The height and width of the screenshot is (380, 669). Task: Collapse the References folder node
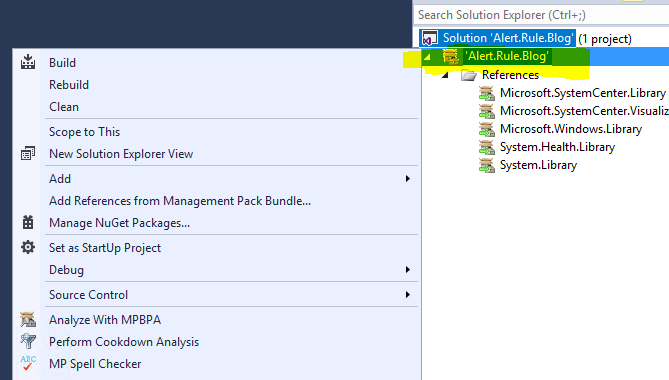click(445, 75)
